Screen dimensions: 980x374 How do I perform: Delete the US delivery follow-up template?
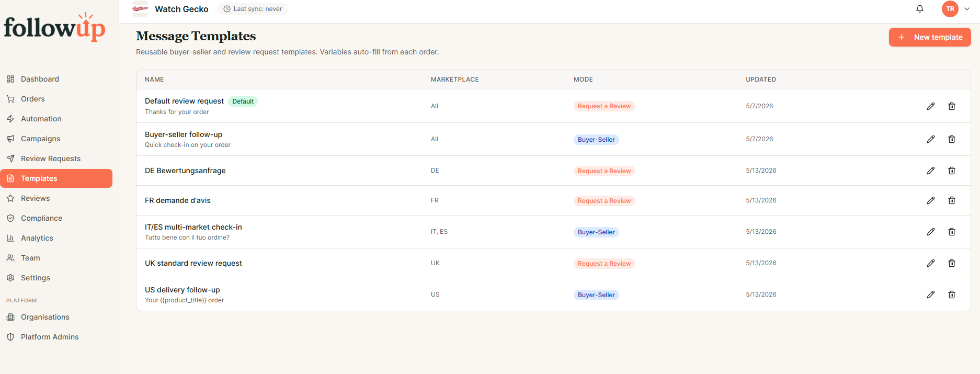(952, 294)
